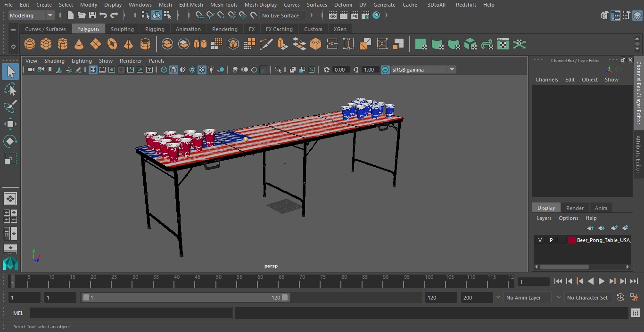Viewport: 644px width, 332px height.
Task: Create a polygon cylinder from the shelf
Action: coord(63,44)
